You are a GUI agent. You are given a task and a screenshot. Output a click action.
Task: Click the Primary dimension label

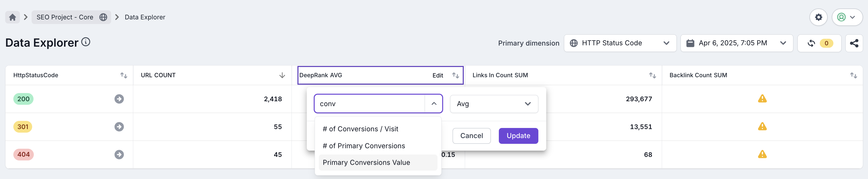(x=529, y=43)
